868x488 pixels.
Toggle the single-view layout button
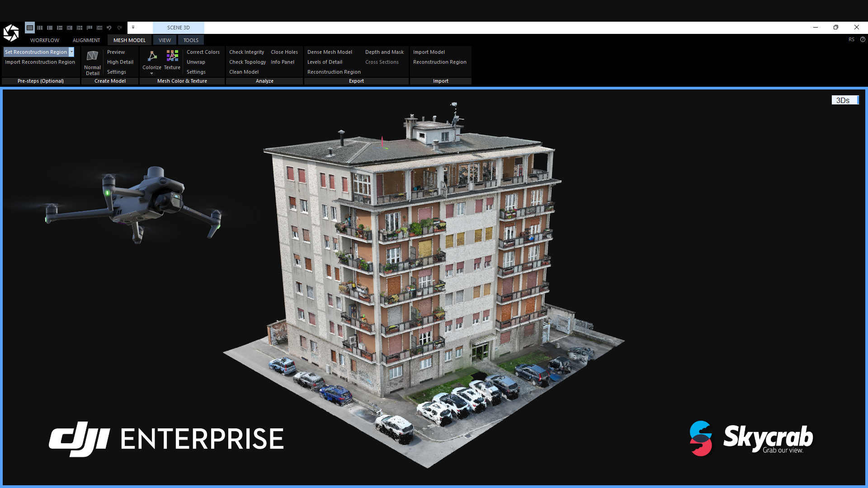coord(29,28)
